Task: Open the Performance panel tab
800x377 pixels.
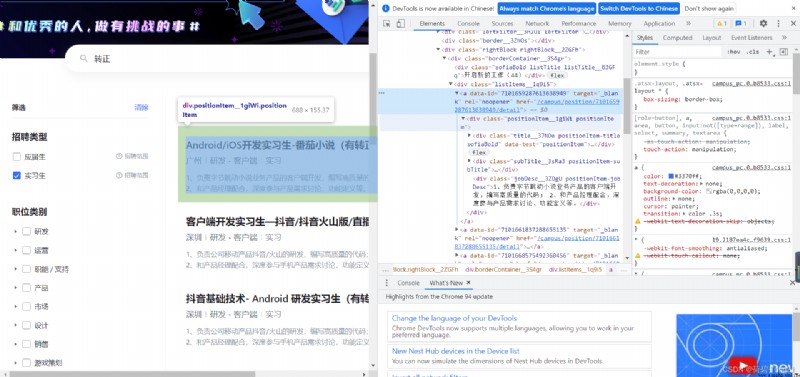Action: (x=579, y=23)
